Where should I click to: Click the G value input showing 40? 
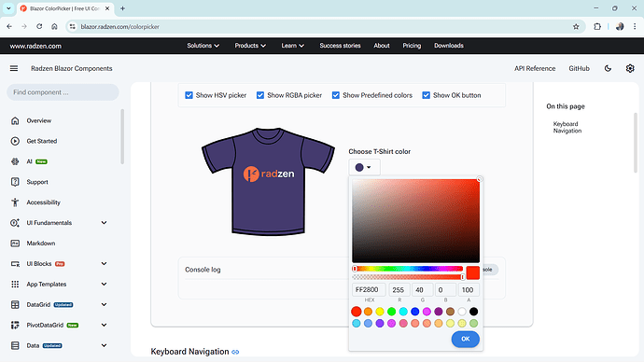(x=422, y=290)
